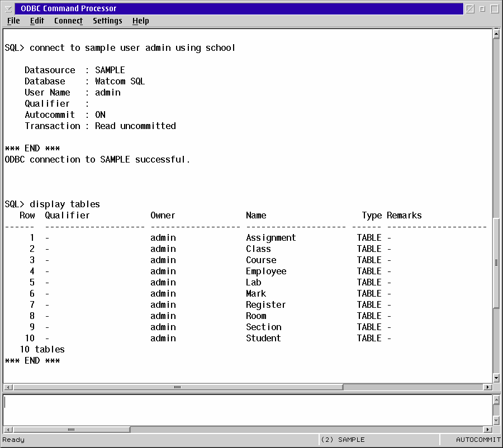The width and height of the screenshot is (503, 448).
Task: Click the AUTOCOMMIT status bar indicator
Action: click(x=478, y=440)
